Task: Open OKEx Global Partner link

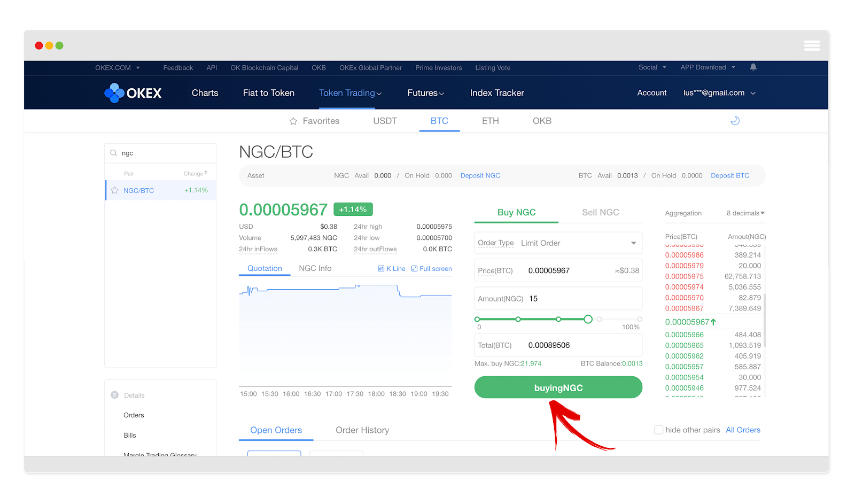Action: click(370, 68)
